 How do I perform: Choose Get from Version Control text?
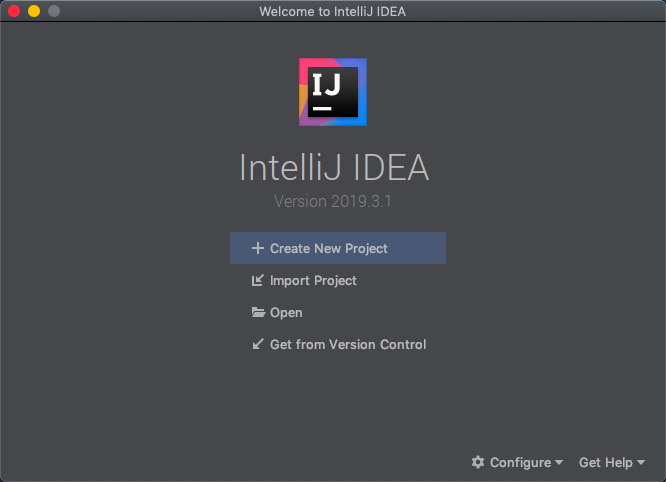point(348,344)
